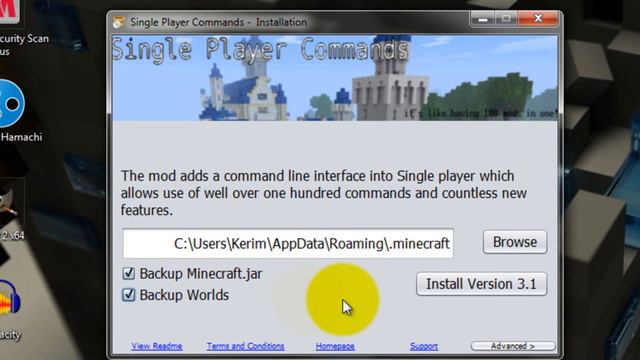Click Install Version 3.1 button

pyautogui.click(x=481, y=284)
